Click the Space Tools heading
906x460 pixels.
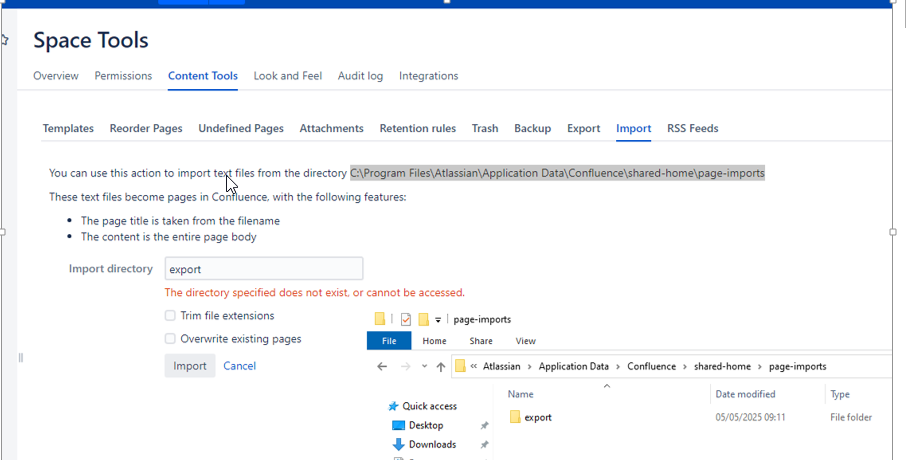click(91, 40)
